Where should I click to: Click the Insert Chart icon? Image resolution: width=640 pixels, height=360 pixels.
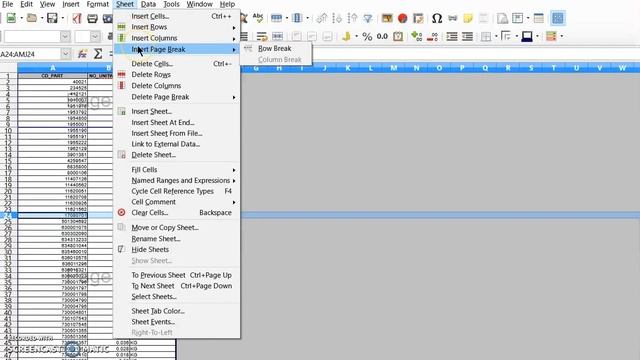(x=402, y=18)
